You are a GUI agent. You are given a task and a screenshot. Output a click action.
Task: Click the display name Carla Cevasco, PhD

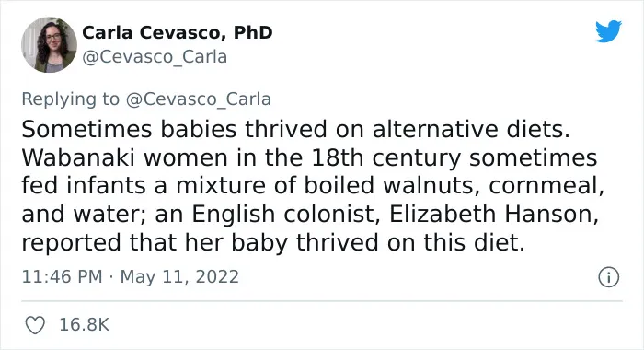(x=178, y=32)
